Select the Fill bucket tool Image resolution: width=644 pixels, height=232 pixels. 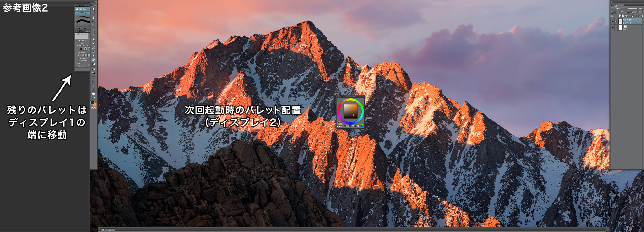94,69
